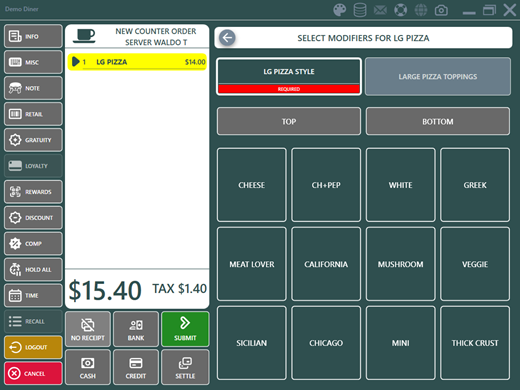Choose TOP half placement
The width and height of the screenshot is (520, 390).
(289, 121)
